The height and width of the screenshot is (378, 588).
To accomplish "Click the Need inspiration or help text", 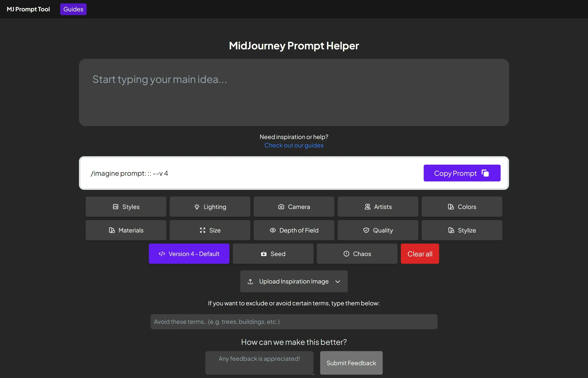I will [x=294, y=137].
